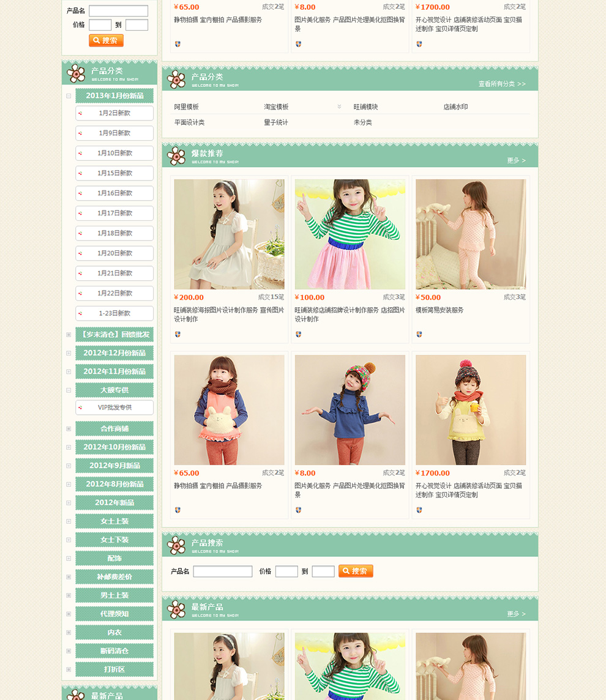
Task: Click the orange search button in 产品搜索 panel
Action: (x=356, y=571)
